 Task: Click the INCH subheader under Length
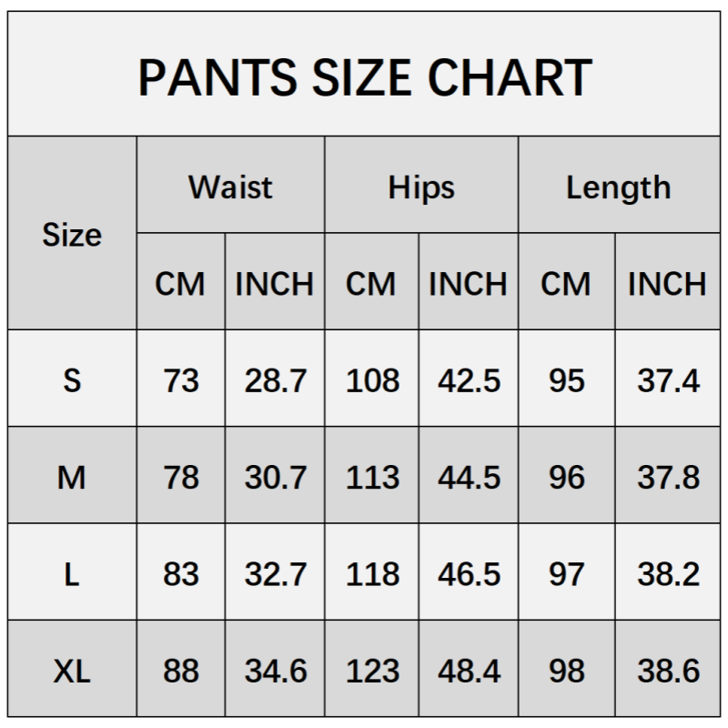[667, 284]
